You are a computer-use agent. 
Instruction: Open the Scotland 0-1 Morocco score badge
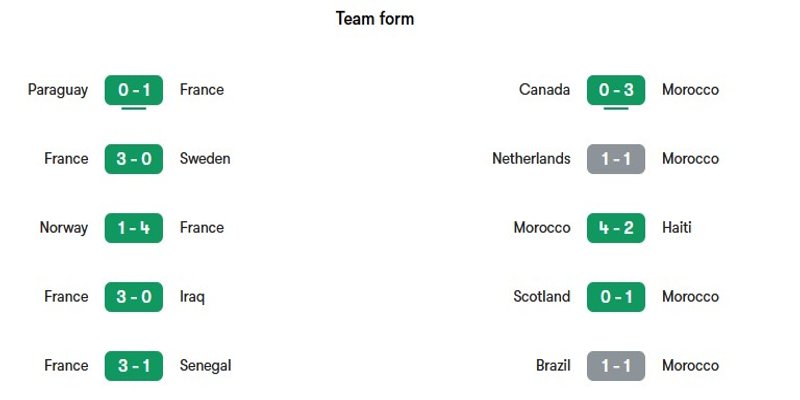616,296
